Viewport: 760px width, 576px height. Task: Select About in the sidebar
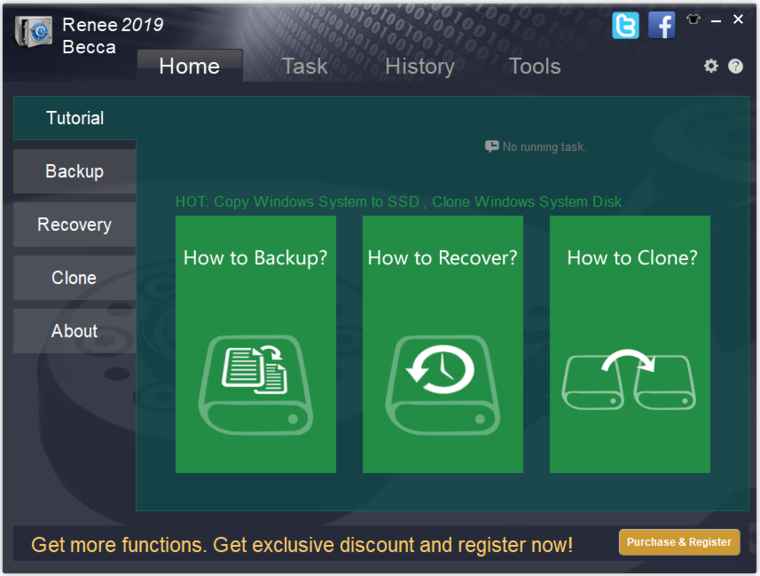point(75,331)
